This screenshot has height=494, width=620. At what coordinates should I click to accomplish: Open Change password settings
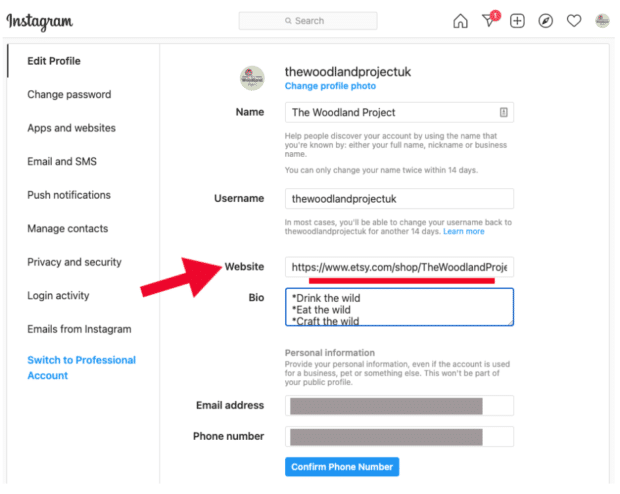click(x=69, y=95)
